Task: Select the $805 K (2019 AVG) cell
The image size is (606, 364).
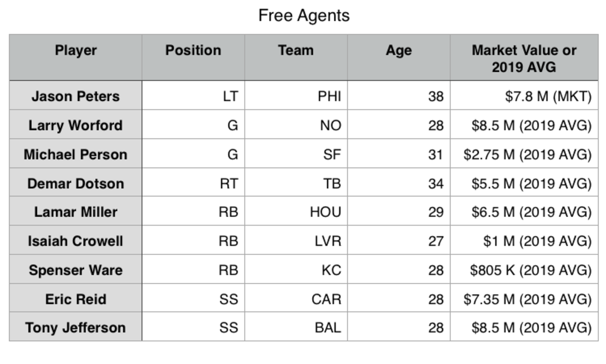Action: tap(524, 269)
